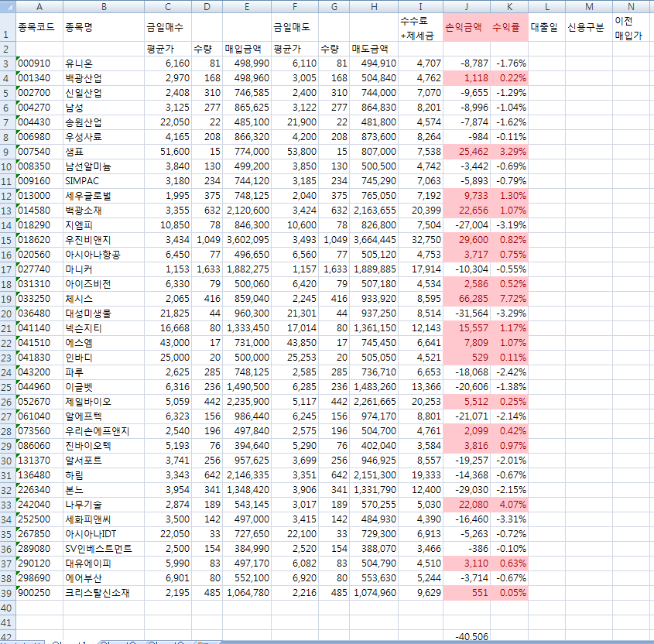Viewport: 654px width, 644px height.
Task: Click 샘표 profit amount 25,462
Action: tap(466, 152)
